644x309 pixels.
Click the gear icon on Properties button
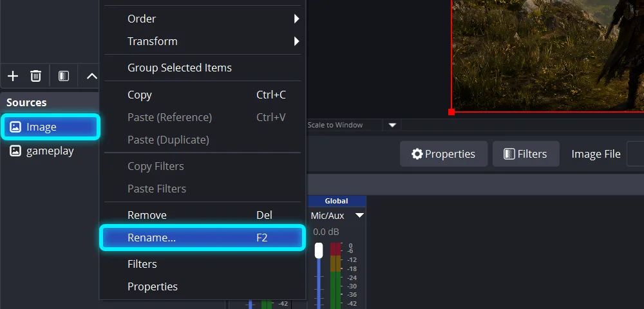click(417, 154)
